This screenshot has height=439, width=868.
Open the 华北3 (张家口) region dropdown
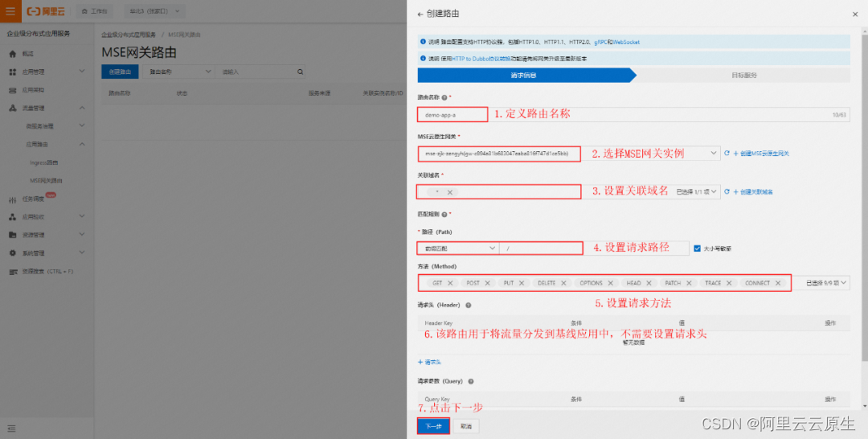tap(154, 11)
